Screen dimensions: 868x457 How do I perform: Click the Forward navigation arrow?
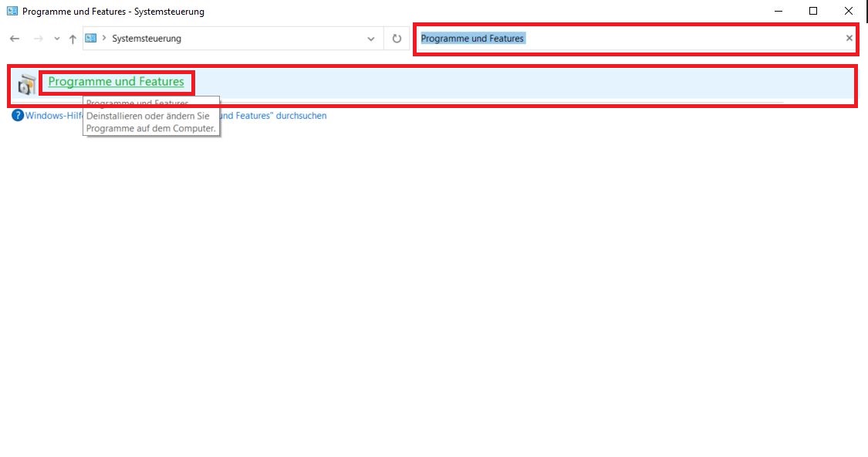click(38, 39)
